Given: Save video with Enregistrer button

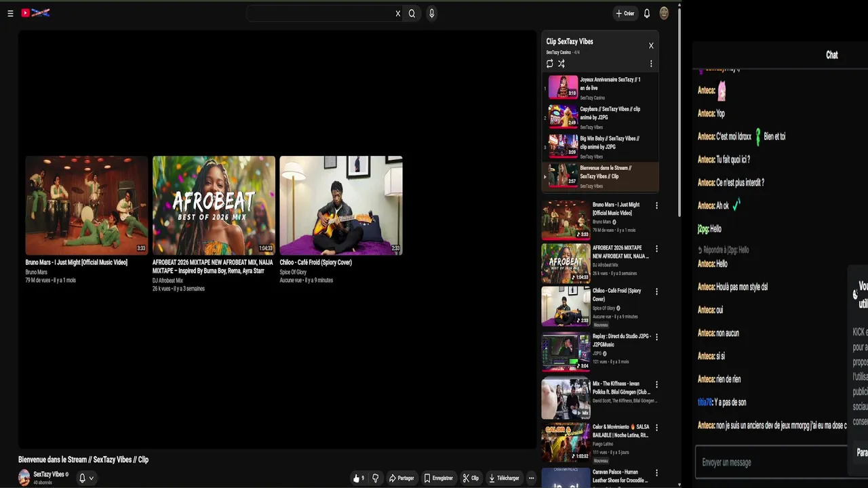Looking at the screenshot, I should pos(438,478).
